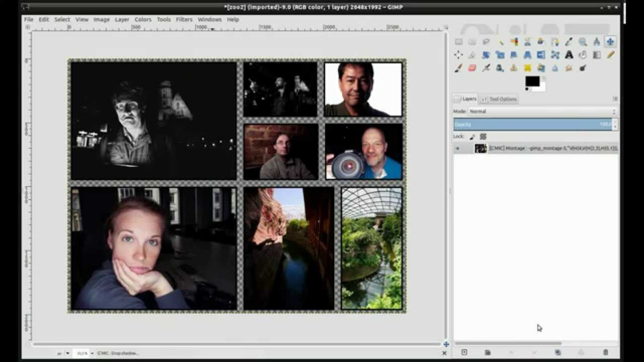Screen dimensions: 644x362
Task: Select the Scissors Select tool
Action: pos(527,42)
